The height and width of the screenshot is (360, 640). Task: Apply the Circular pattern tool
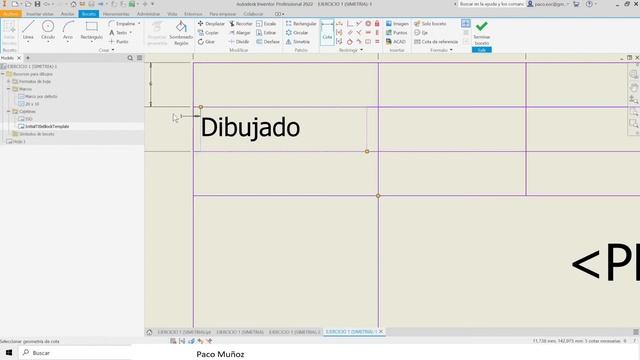click(x=297, y=33)
